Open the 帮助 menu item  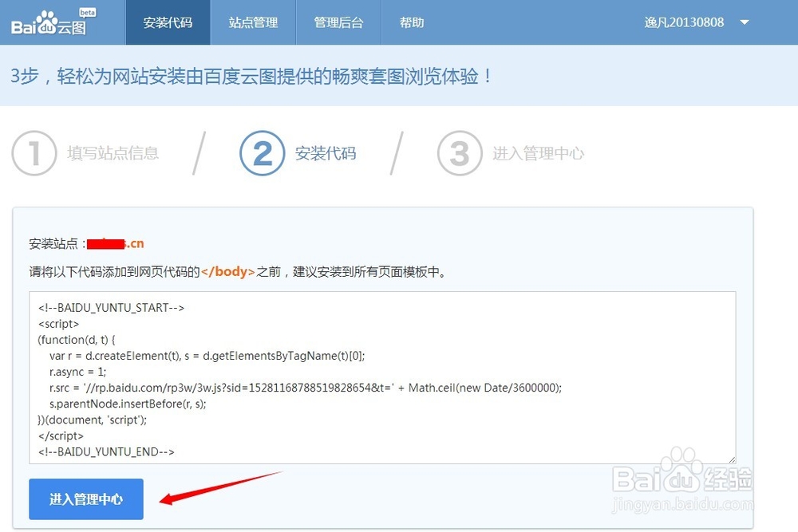point(411,22)
